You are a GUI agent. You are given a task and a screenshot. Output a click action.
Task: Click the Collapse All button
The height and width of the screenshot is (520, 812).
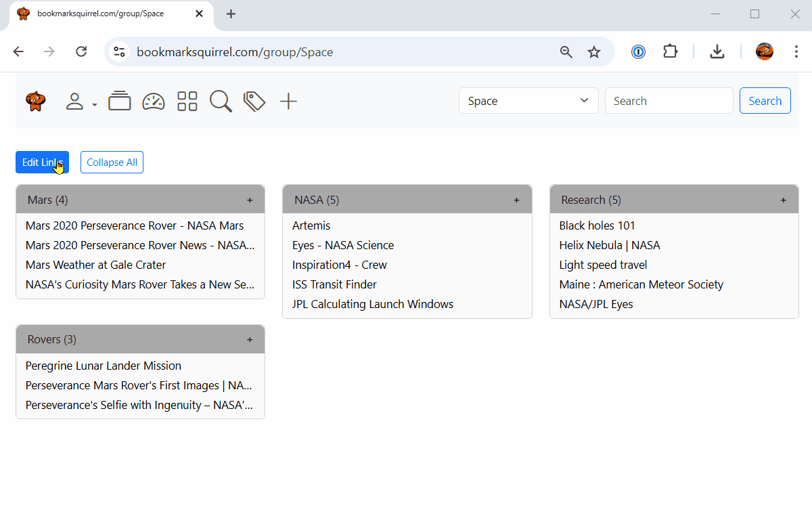coord(112,162)
